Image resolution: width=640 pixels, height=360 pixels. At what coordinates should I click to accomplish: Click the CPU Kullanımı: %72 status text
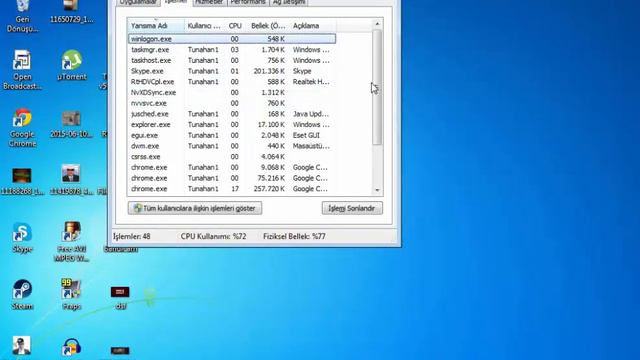pyautogui.click(x=213, y=236)
